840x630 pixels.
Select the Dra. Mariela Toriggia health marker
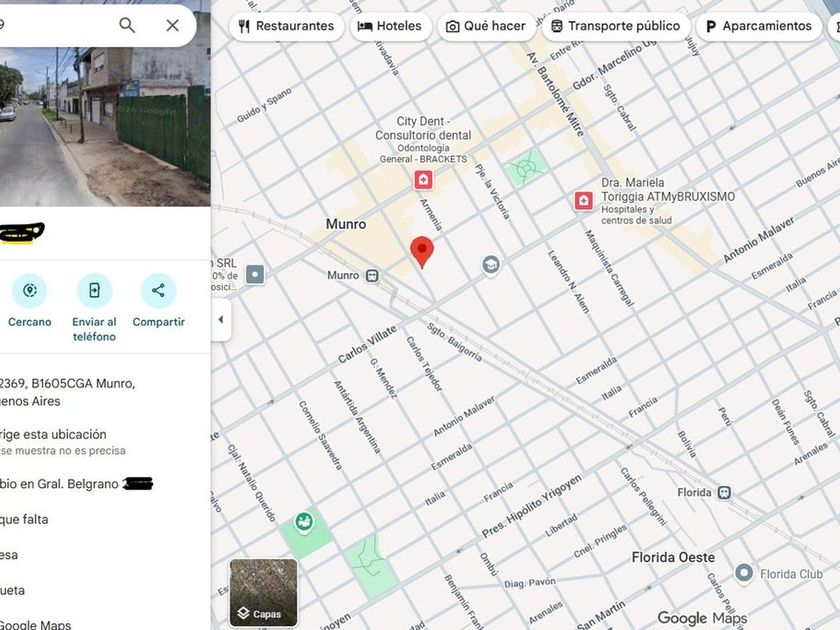[583, 201]
